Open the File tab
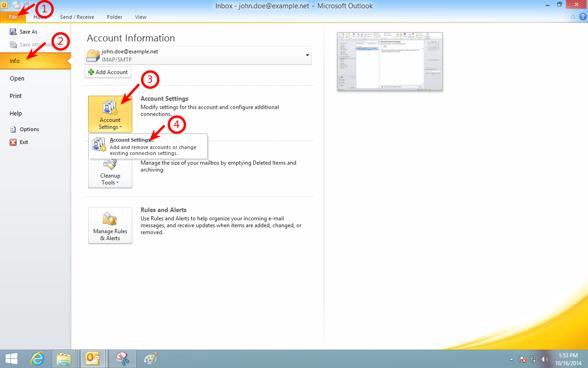Screen dimensions: 588x368 click(x=12, y=17)
